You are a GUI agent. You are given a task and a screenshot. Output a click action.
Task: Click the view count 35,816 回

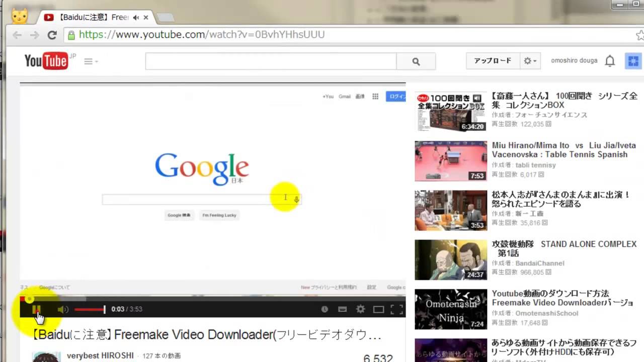coord(520,223)
